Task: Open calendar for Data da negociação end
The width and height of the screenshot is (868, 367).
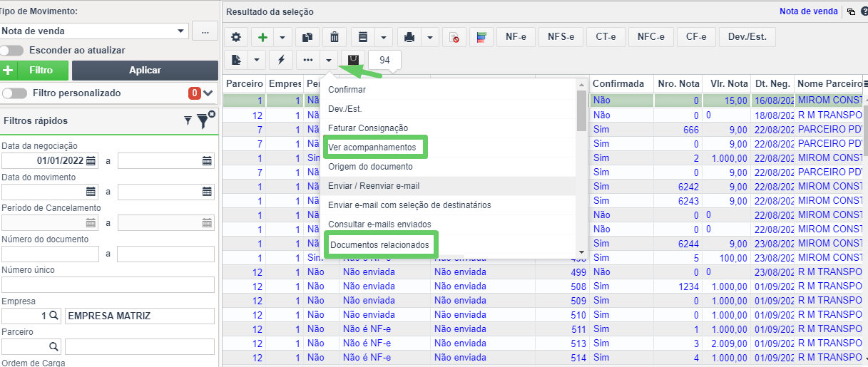Action: (x=207, y=161)
